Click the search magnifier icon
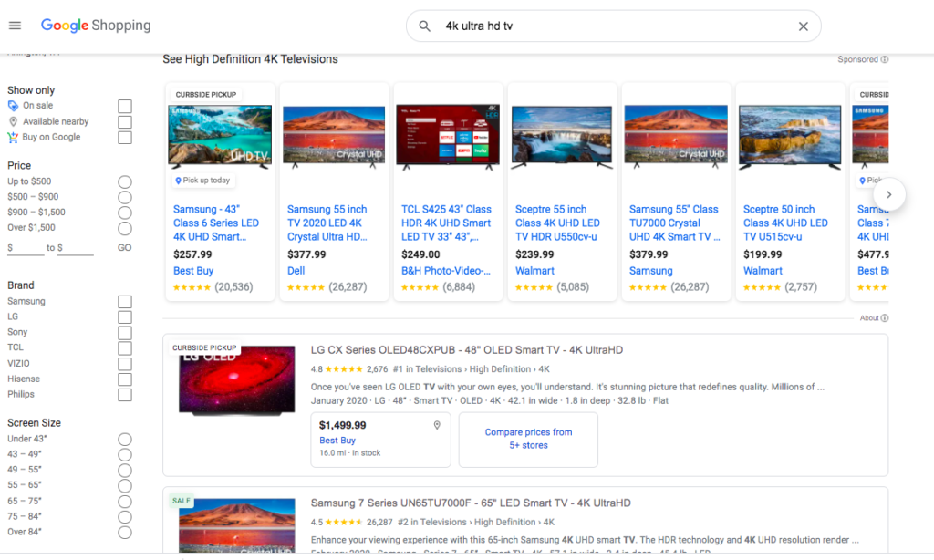The width and height of the screenshot is (934, 560). coord(424,26)
